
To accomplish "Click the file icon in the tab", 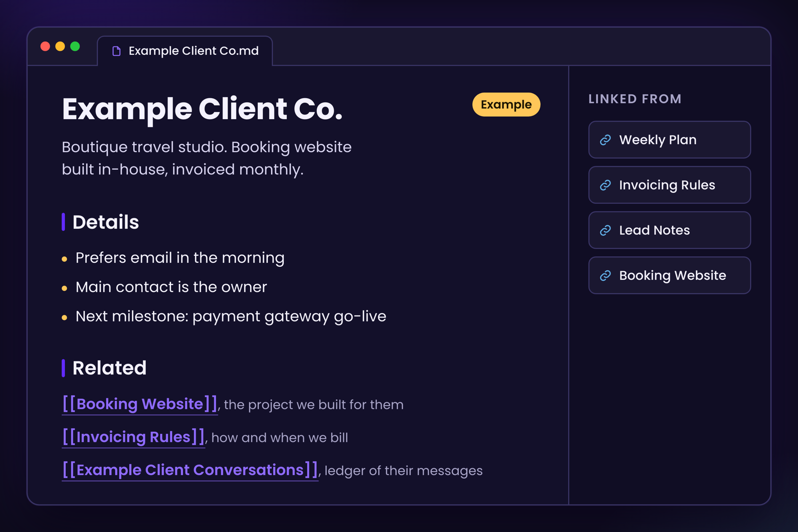I will click(117, 51).
